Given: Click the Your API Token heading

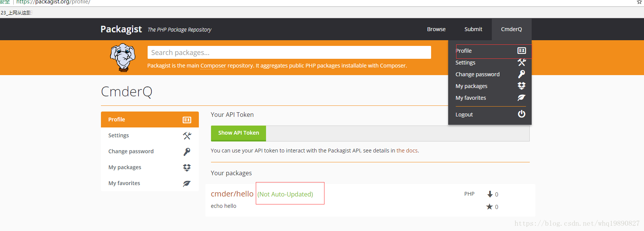Looking at the screenshot, I should click(232, 115).
